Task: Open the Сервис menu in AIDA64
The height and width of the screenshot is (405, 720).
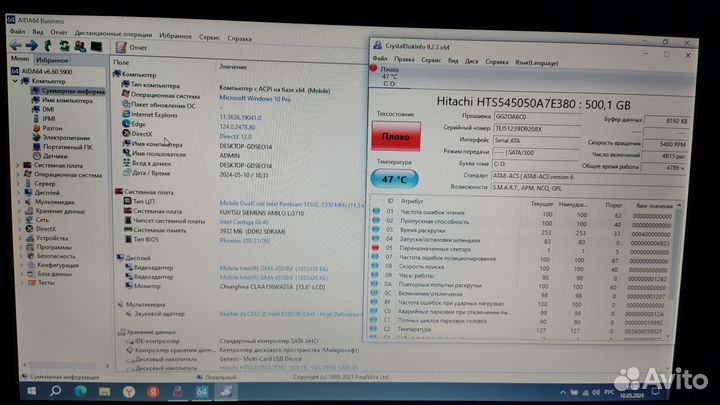Action: pyautogui.click(x=209, y=37)
